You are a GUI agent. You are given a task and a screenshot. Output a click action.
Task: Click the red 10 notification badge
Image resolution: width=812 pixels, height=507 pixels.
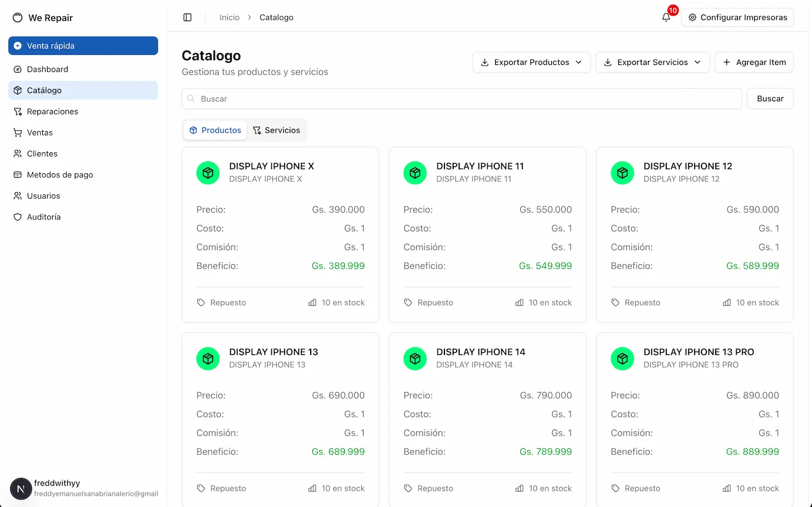pos(673,10)
